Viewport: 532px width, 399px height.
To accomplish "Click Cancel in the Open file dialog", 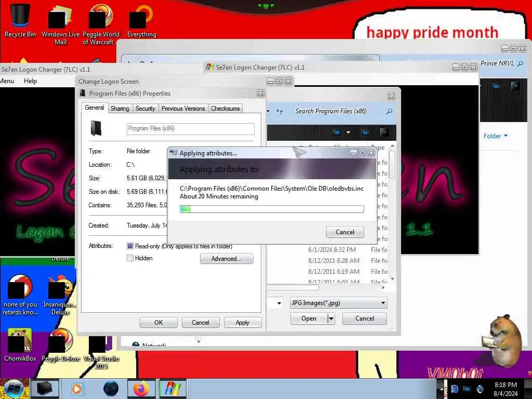I will click(x=364, y=318).
